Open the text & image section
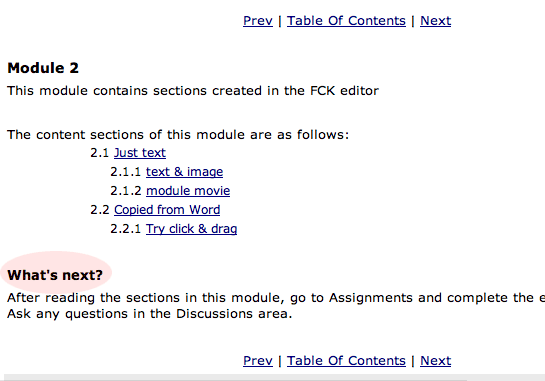Image resolution: width=545 pixels, height=381 pixels. point(184,172)
